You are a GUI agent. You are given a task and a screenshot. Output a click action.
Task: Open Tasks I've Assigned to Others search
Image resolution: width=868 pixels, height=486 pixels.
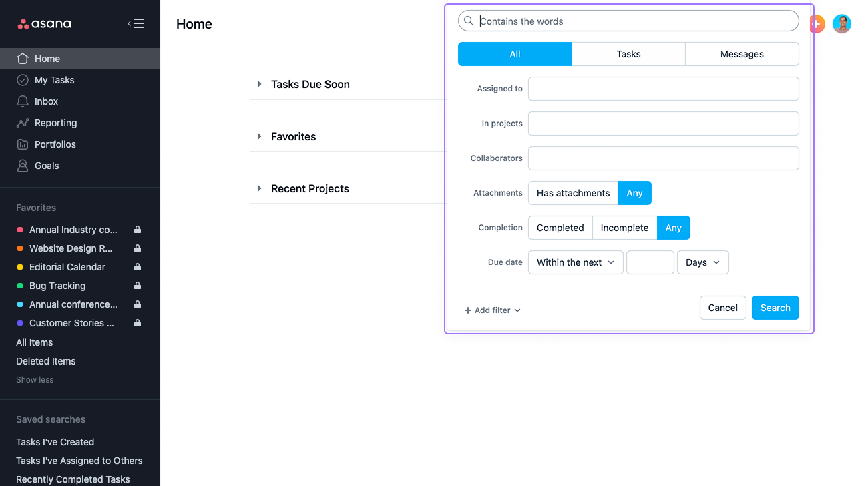pos(79,461)
